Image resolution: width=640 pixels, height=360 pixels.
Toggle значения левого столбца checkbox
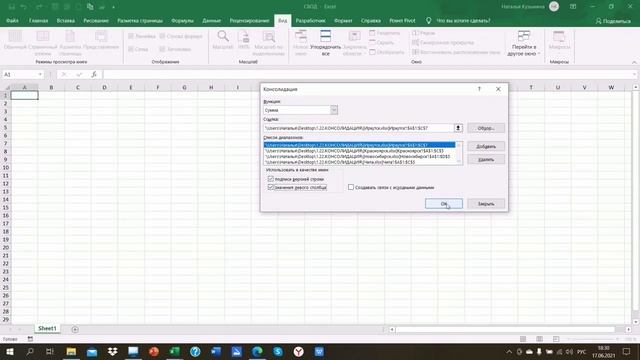pyautogui.click(x=271, y=187)
